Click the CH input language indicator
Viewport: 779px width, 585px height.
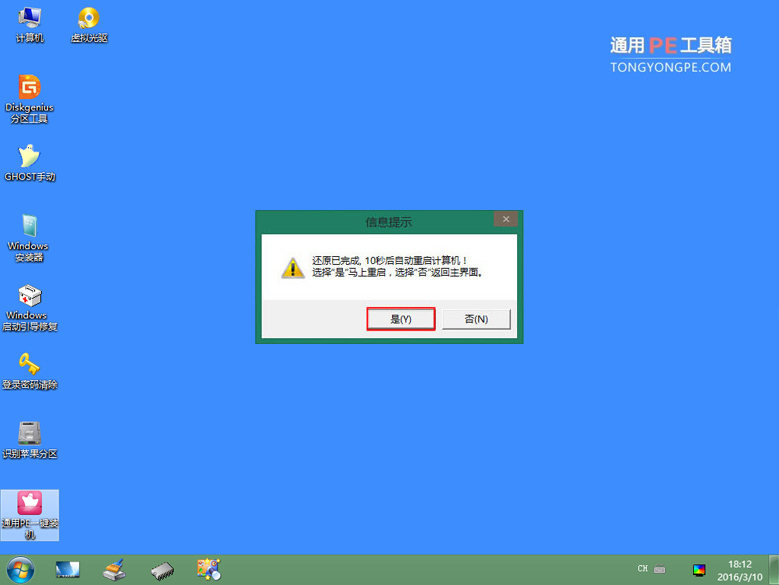coord(643,569)
